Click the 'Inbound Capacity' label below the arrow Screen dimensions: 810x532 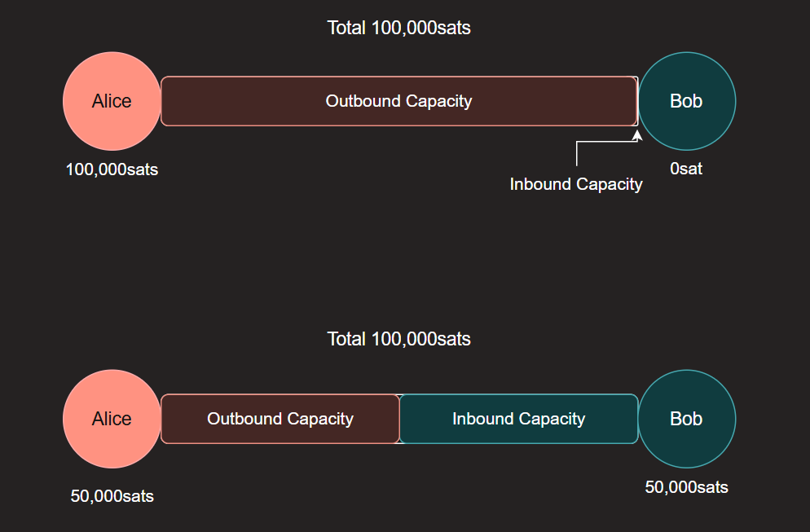point(576,184)
